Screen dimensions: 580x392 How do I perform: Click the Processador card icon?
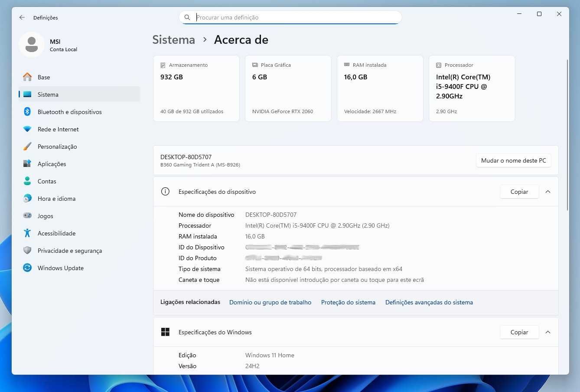(x=439, y=65)
